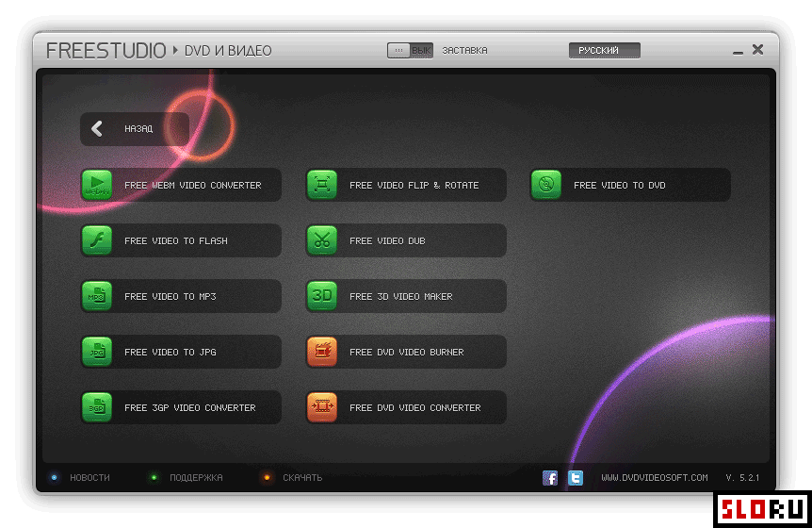Launch Free Video to JPG label

pos(170,353)
